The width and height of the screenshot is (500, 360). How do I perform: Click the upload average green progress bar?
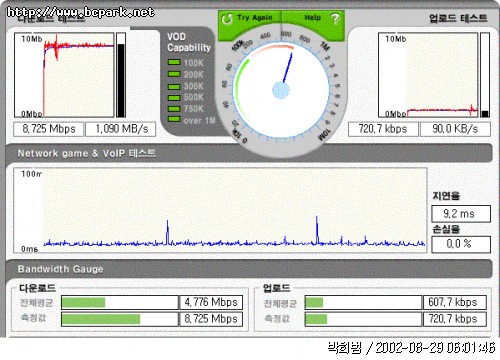click(314, 303)
